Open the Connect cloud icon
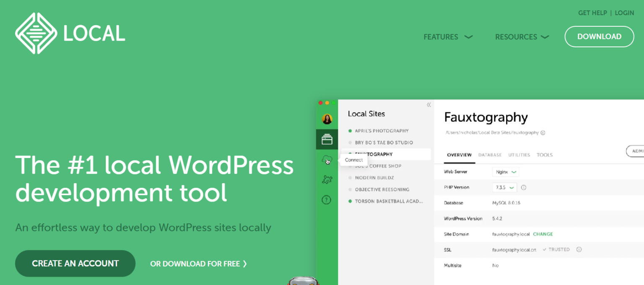This screenshot has height=285, width=644. point(327,160)
